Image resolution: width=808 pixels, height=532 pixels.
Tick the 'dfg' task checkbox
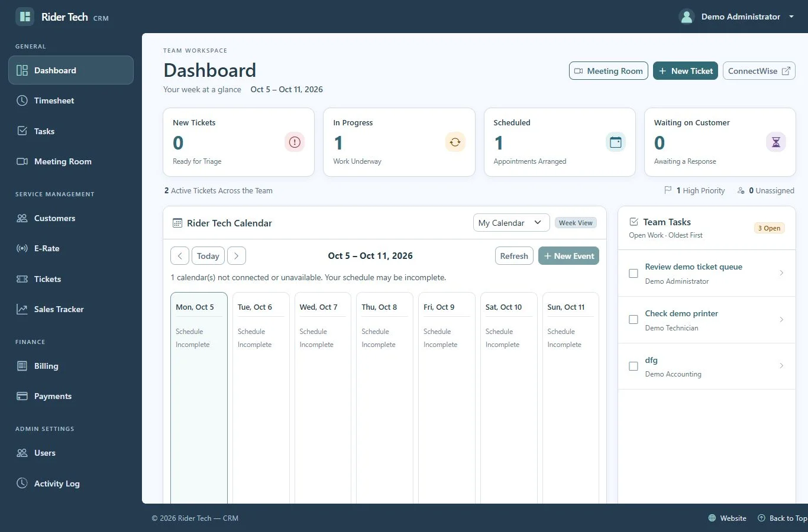634,366
